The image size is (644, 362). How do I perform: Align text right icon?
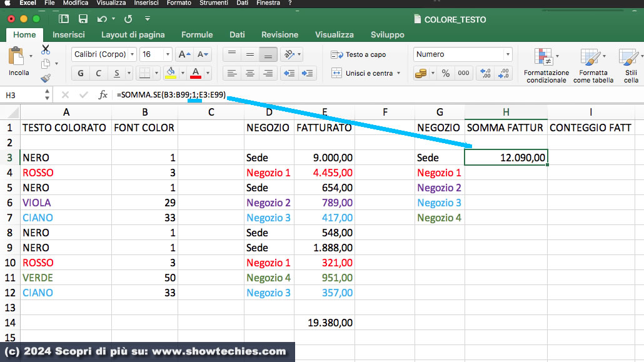[x=268, y=73]
